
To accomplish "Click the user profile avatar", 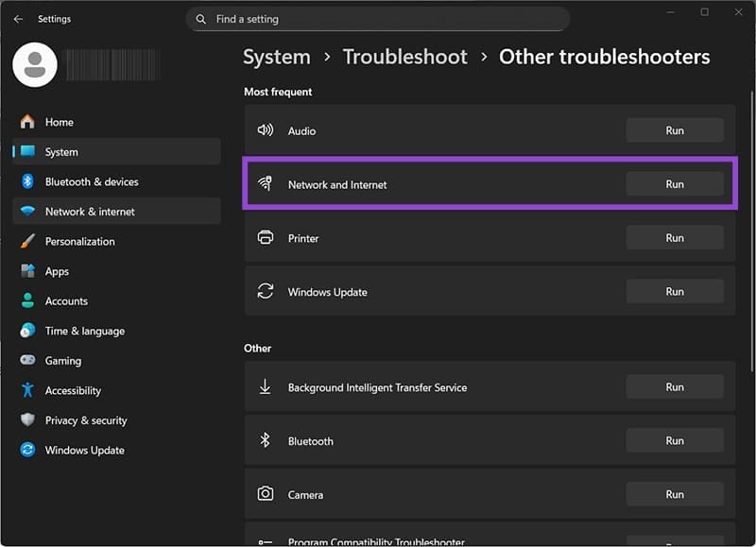I will tap(35, 64).
